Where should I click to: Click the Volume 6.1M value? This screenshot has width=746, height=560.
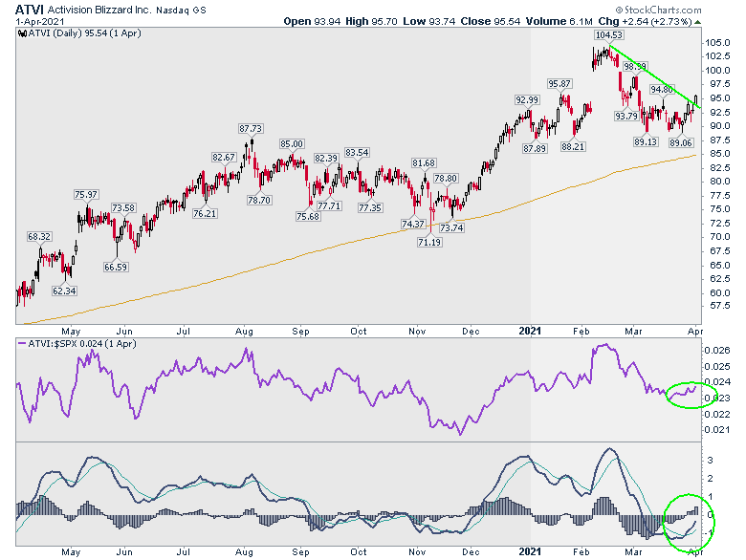559,21
